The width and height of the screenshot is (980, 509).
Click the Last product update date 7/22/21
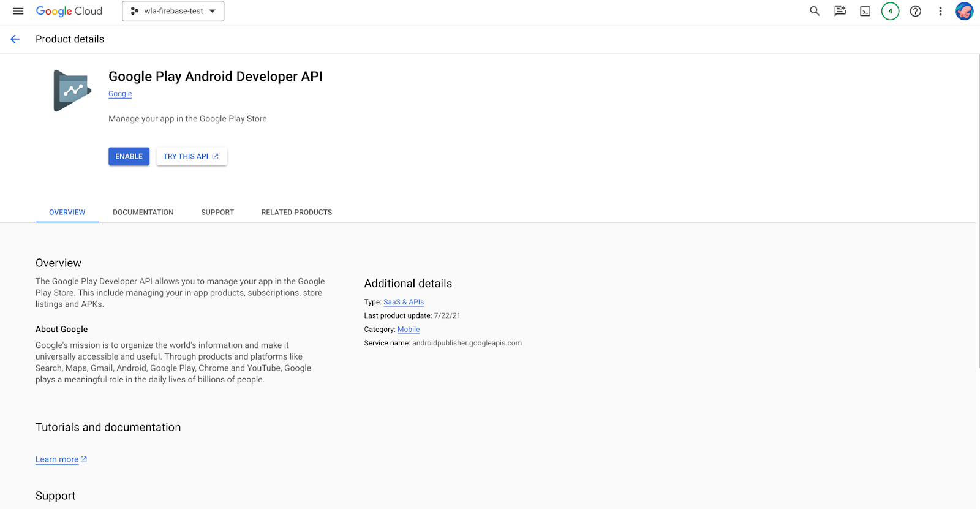point(447,316)
